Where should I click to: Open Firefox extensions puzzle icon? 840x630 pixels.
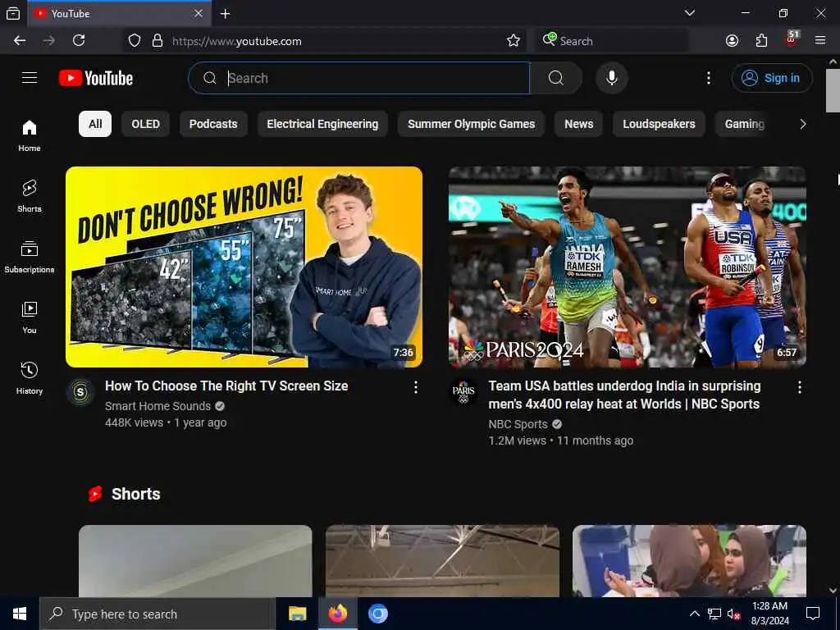(x=761, y=41)
